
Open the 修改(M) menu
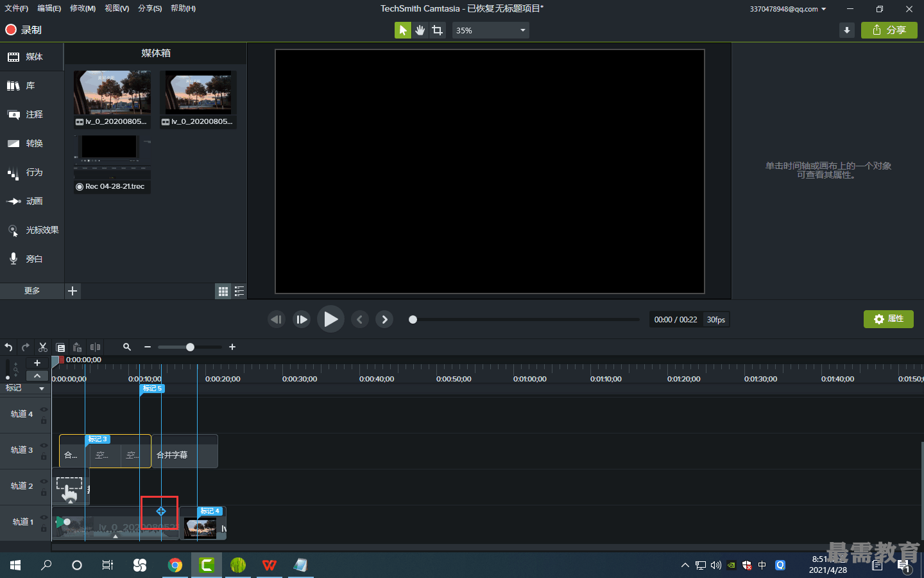(83, 8)
